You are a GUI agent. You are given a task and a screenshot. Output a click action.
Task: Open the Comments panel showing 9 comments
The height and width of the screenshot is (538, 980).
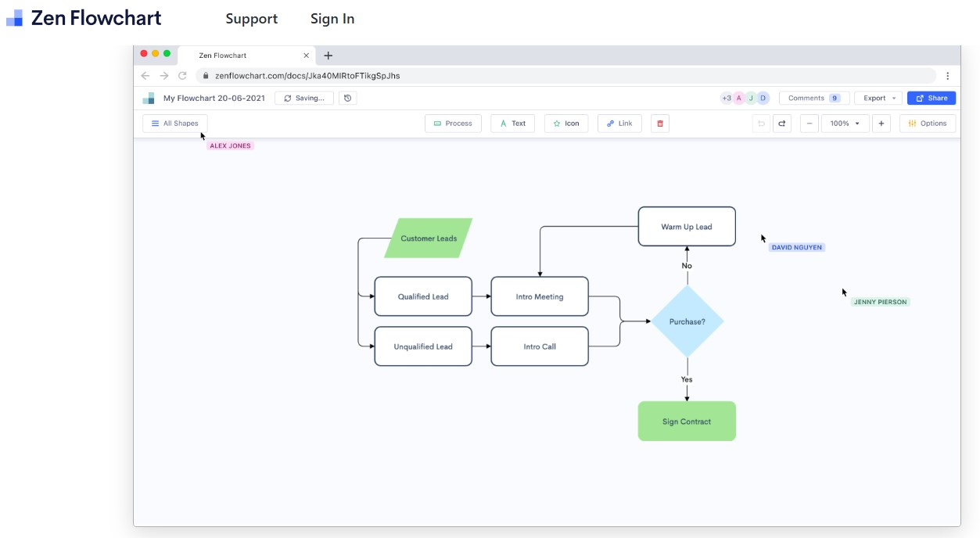click(x=813, y=97)
